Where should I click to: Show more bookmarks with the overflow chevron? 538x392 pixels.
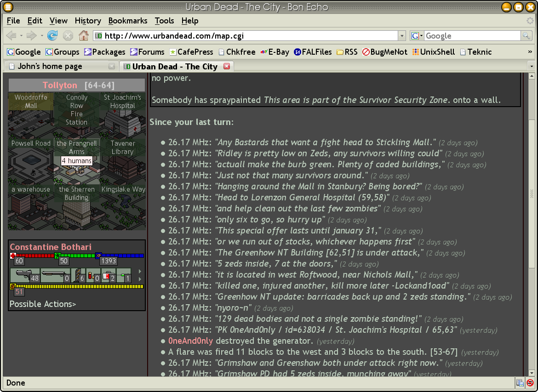[x=530, y=52]
